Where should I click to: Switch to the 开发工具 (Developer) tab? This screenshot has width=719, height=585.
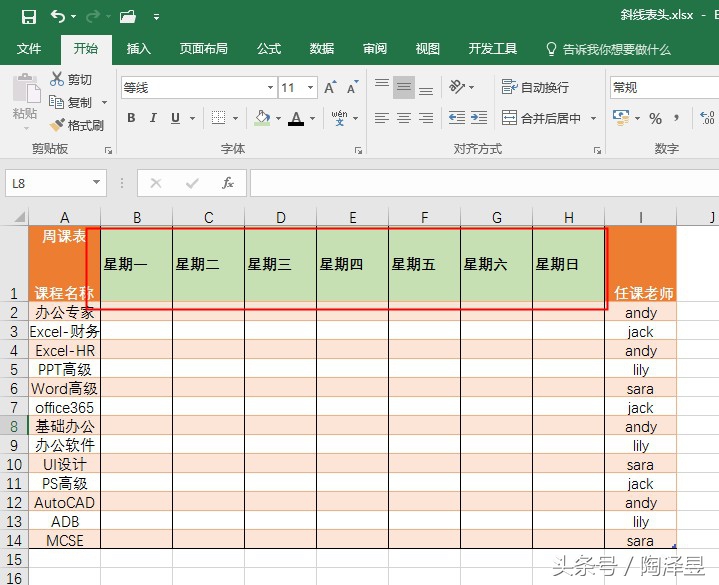pyautogui.click(x=492, y=49)
